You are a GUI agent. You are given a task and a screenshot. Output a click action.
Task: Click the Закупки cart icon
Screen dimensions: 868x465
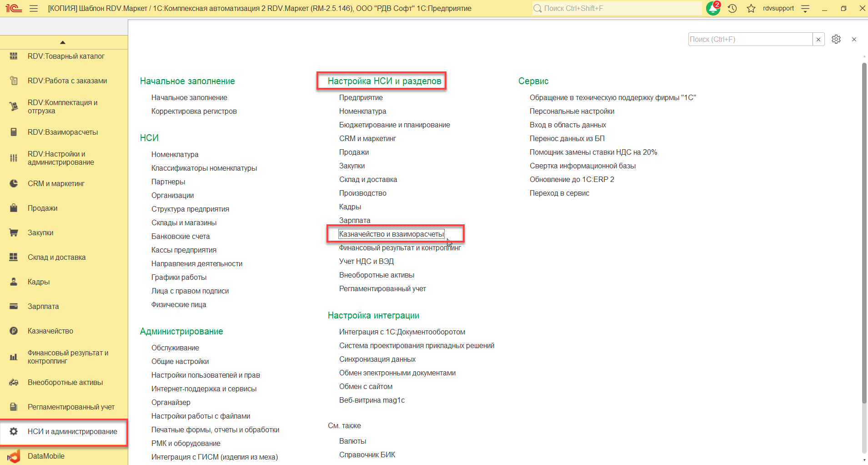[14, 232]
